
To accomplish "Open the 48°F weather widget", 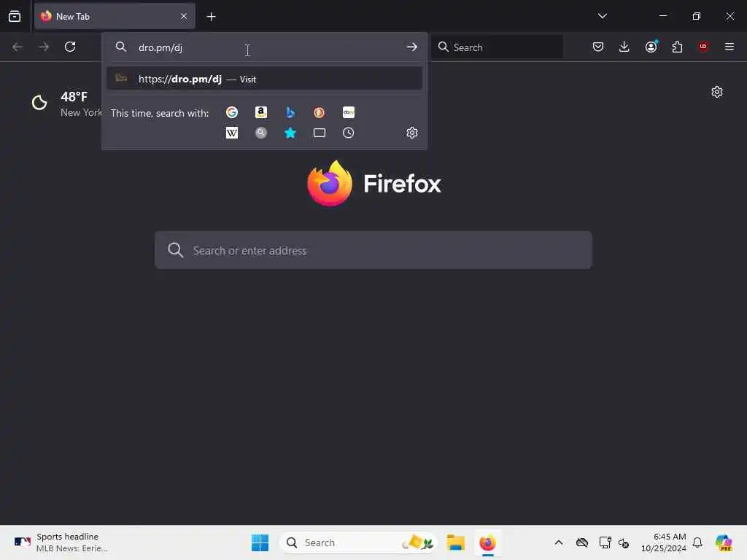I will tap(66, 104).
